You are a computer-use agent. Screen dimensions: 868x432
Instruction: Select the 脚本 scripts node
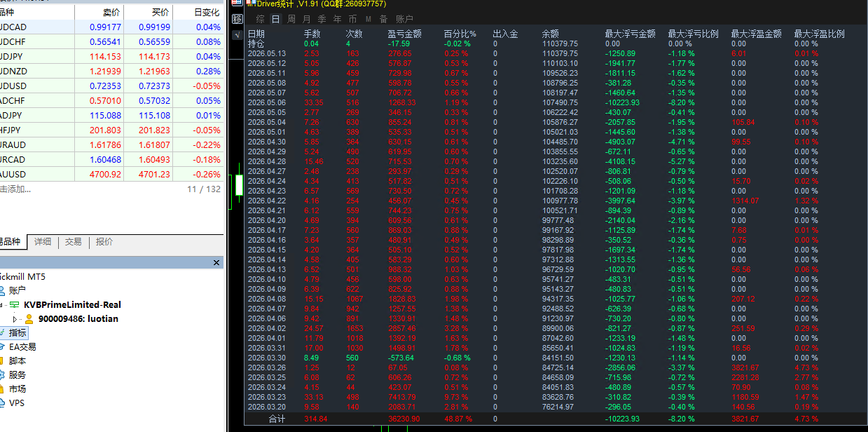(x=17, y=361)
